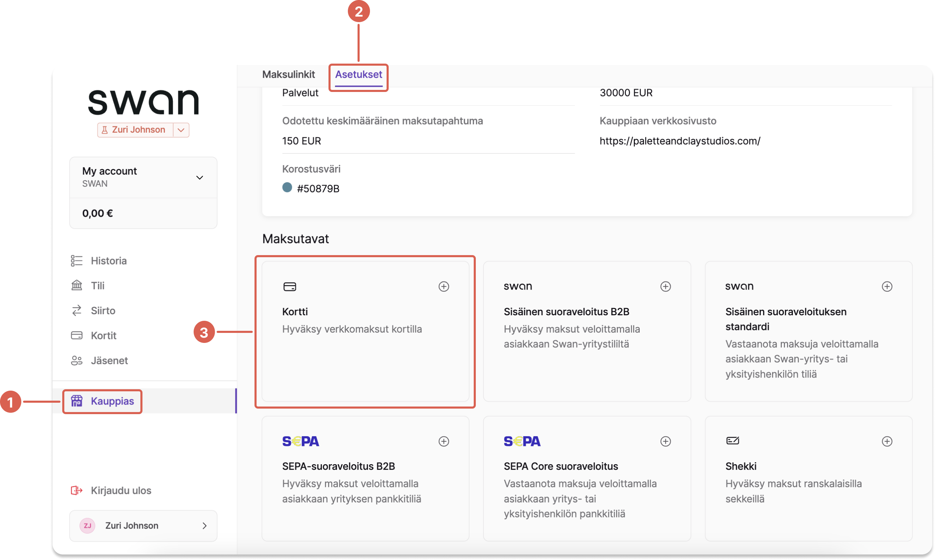Open Historia in the sidebar menu
935x560 pixels.
[x=108, y=261]
